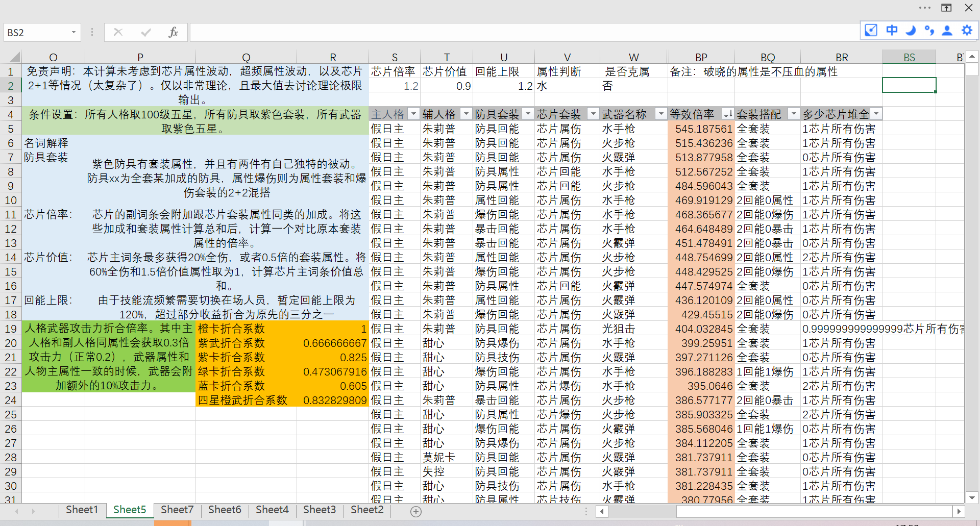Screen dimensions: 980x526
Task: Click the horizontal scrollbar right arrow
Action: pyautogui.click(x=959, y=511)
